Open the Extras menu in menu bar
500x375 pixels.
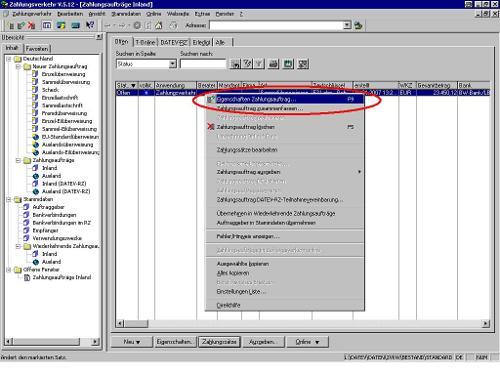[x=202, y=14]
